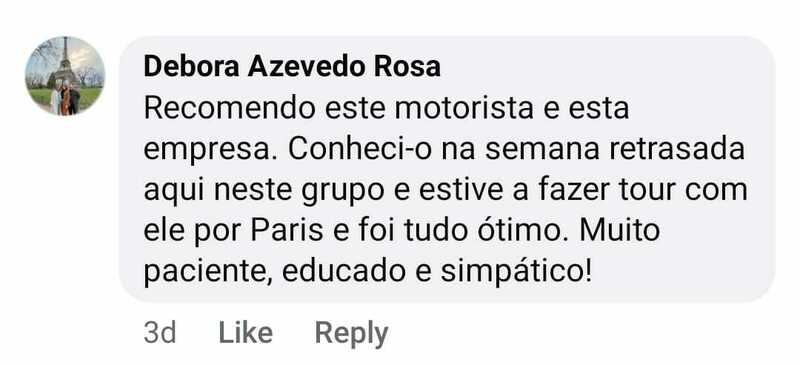The height and width of the screenshot is (365, 800).
Task: Click the name Debora Azevedo Rosa
Action: (x=292, y=67)
